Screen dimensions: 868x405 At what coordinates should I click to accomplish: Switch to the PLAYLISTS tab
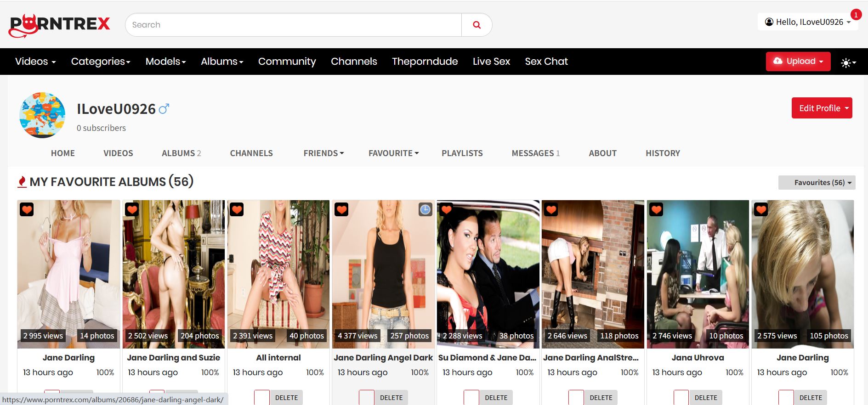click(x=462, y=153)
